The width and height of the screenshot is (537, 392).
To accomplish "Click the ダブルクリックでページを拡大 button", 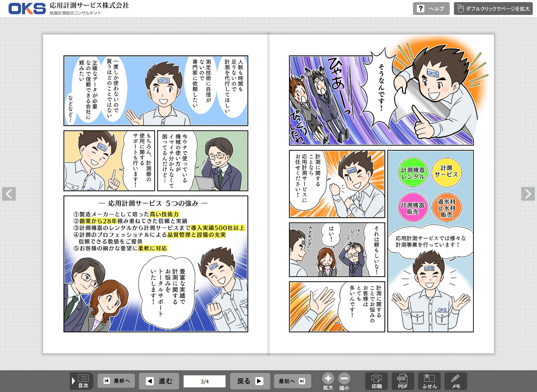I will pyautogui.click(x=493, y=9).
